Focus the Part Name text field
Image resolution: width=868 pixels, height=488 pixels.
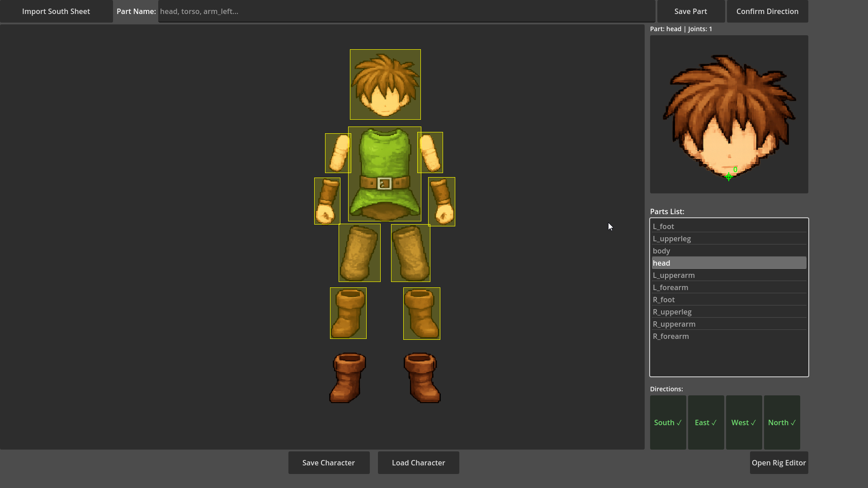tap(406, 11)
